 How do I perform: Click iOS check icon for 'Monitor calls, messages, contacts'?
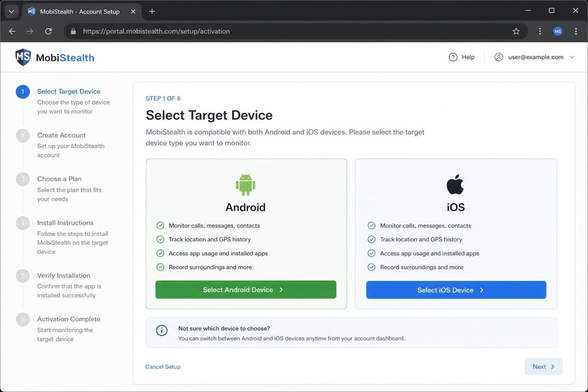[371, 226]
